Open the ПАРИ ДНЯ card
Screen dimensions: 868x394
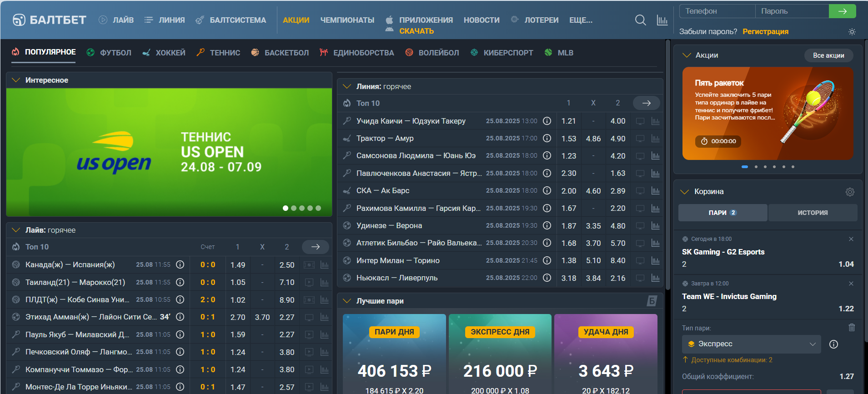coord(394,354)
